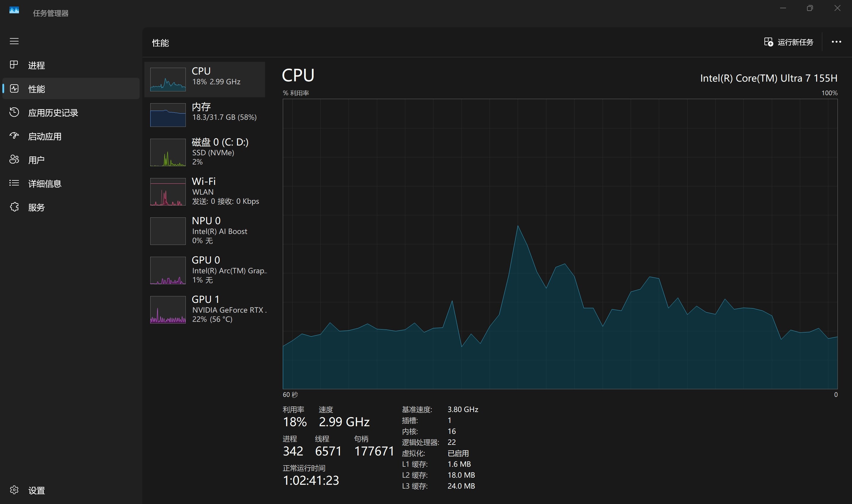Screen dimensions: 852x504
Task: Open the three-dot more options menu
Action: (836, 42)
